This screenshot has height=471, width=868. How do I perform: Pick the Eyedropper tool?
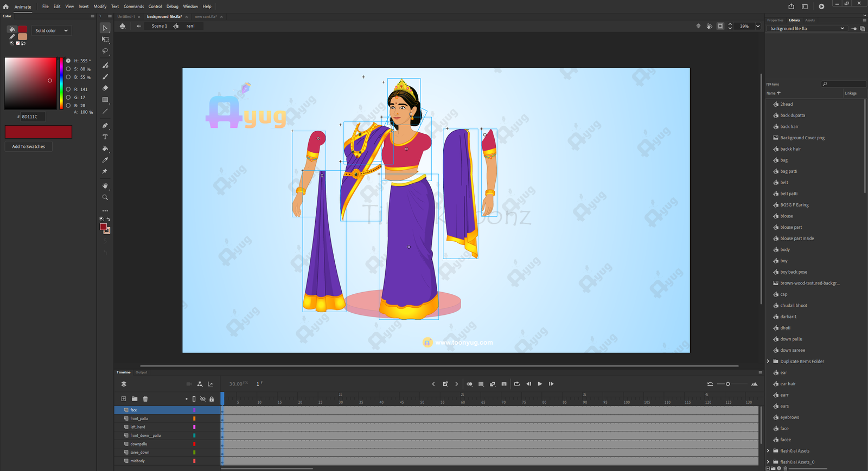(x=105, y=160)
